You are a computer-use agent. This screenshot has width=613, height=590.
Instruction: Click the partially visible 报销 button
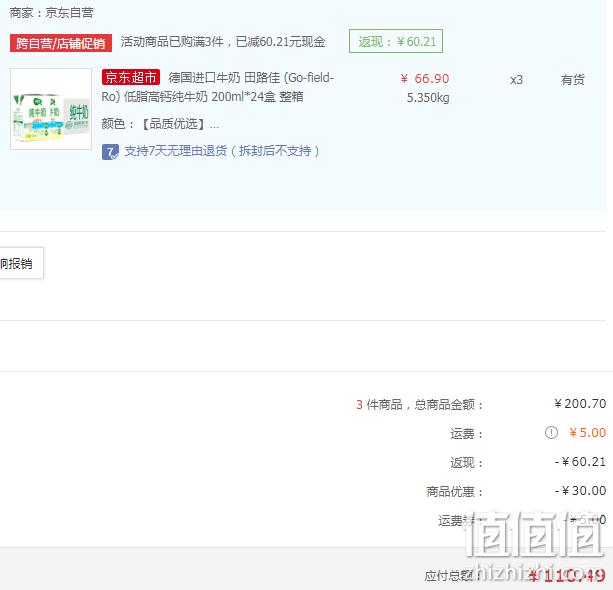[20, 263]
